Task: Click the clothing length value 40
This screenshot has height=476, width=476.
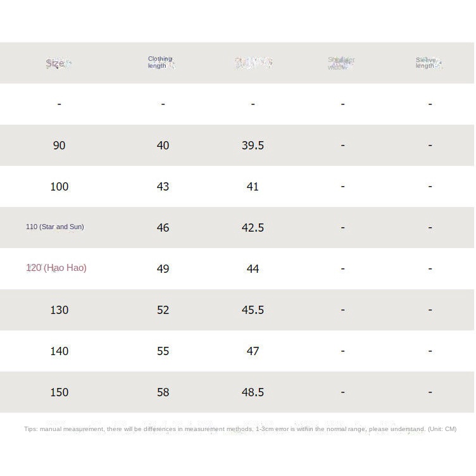Action: tap(163, 146)
